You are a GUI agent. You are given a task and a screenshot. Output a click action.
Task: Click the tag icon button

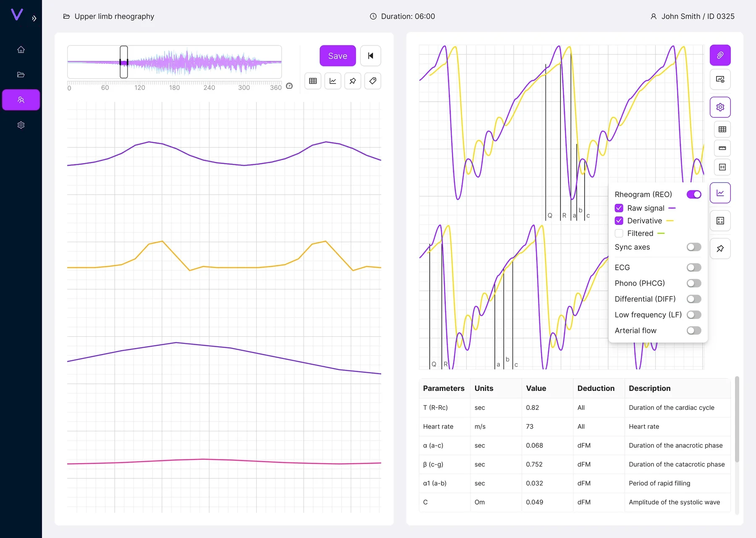(373, 81)
